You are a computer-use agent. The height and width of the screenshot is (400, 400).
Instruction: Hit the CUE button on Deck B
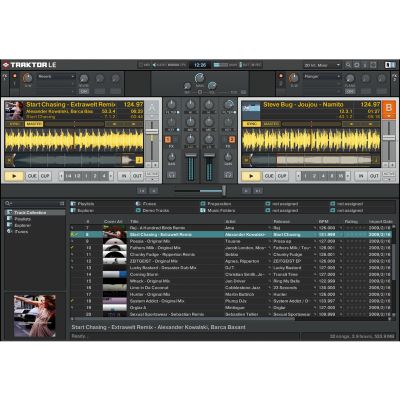tap(269, 176)
